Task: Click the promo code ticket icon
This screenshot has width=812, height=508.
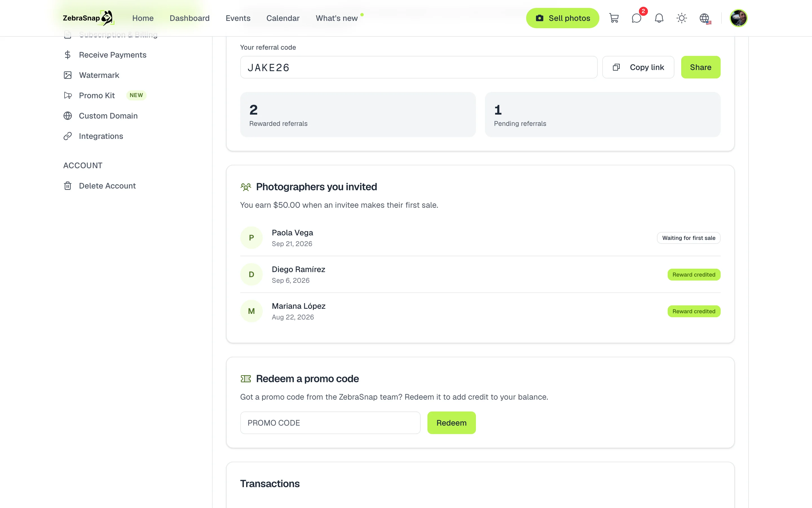Action: click(246, 379)
